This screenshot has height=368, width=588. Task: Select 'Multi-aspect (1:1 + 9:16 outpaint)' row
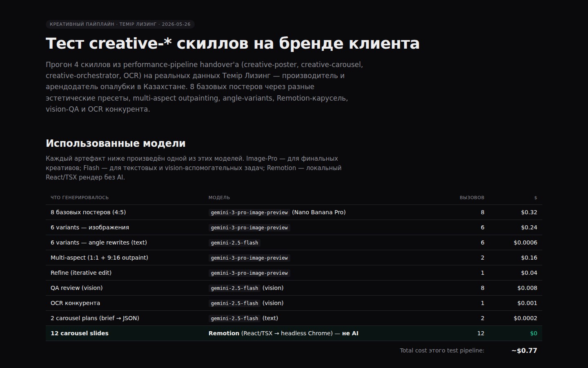pos(294,258)
